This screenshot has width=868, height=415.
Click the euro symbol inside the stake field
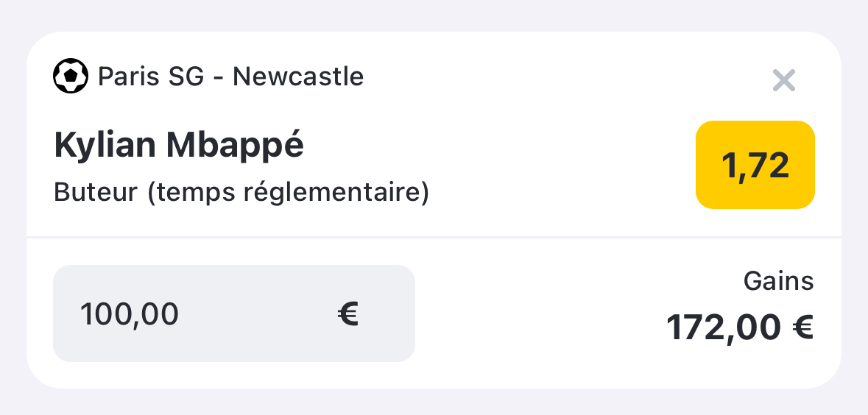point(348,313)
